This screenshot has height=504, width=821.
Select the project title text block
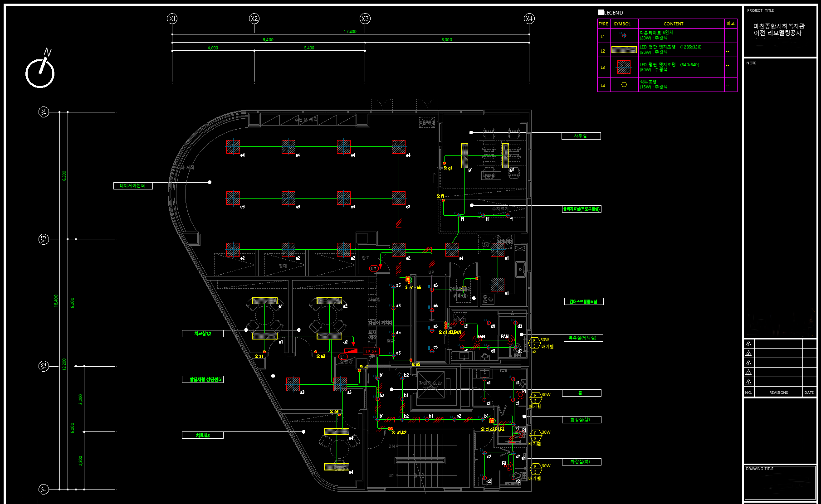(778, 29)
